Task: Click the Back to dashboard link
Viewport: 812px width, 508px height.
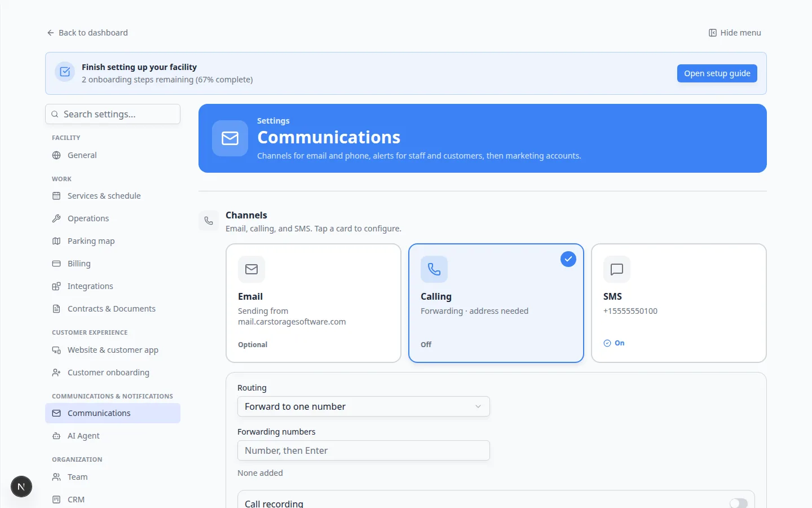Action: tap(87, 33)
